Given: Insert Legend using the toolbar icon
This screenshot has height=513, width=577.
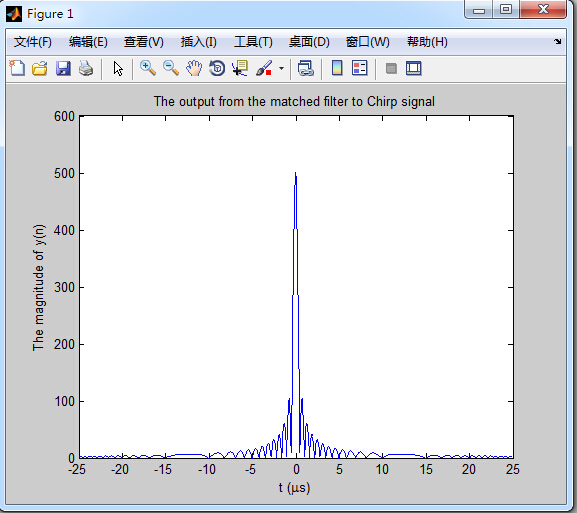Looking at the screenshot, I should tap(360, 68).
